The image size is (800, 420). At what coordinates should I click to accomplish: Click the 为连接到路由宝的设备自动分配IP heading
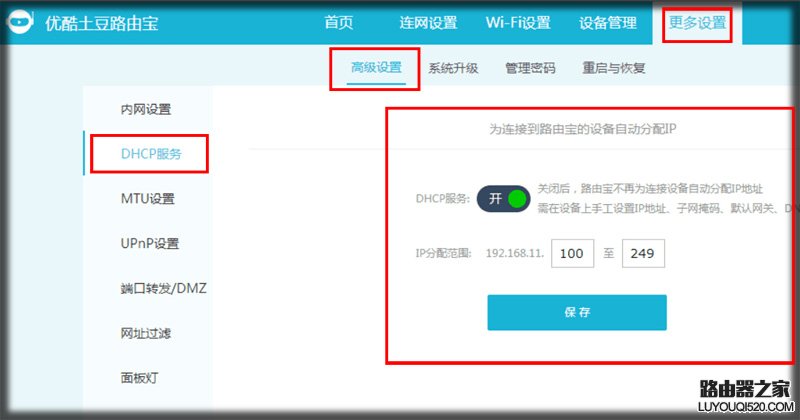tap(583, 129)
